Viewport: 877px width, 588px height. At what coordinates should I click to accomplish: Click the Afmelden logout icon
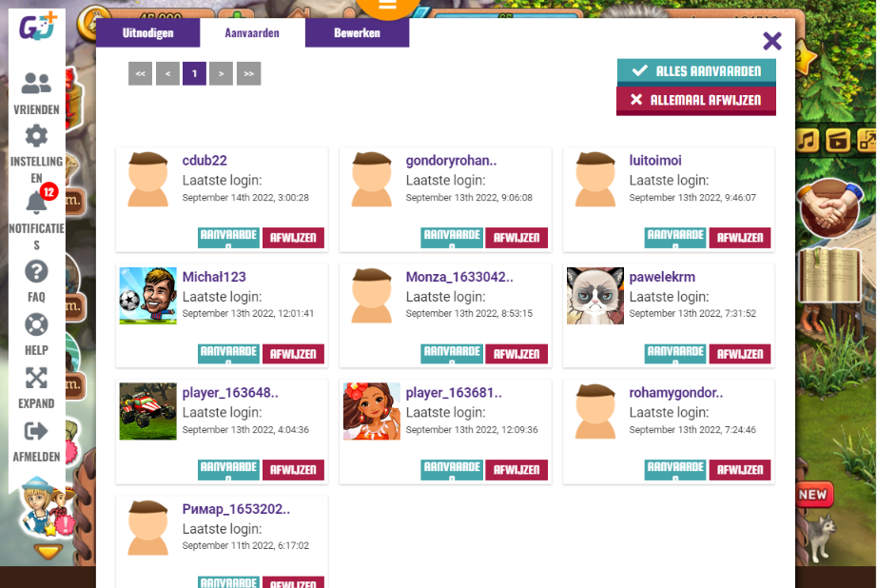[x=36, y=431]
